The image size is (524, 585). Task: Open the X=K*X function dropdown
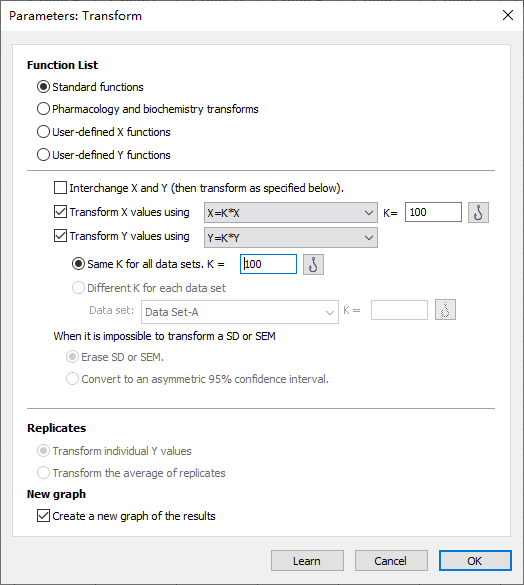coord(290,213)
